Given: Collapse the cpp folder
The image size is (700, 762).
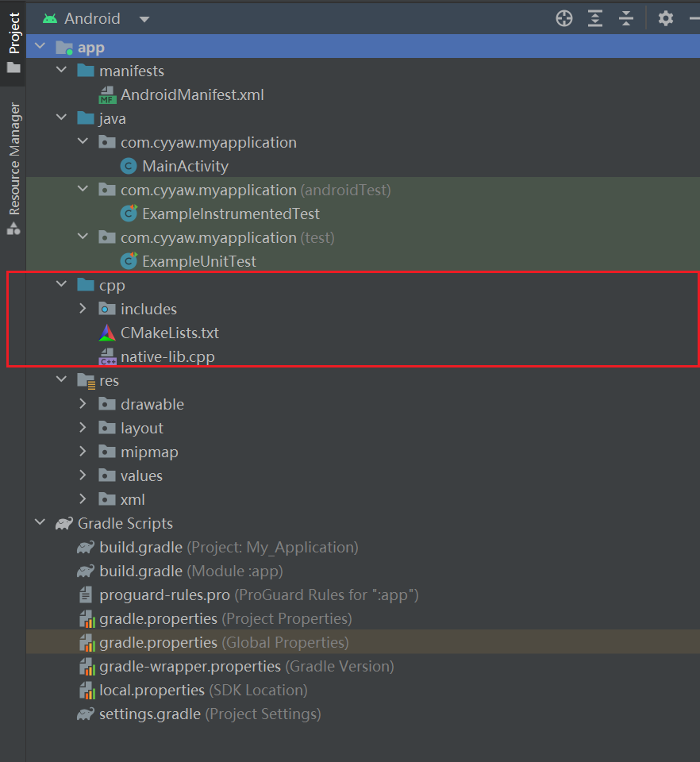Looking at the screenshot, I should (x=61, y=285).
